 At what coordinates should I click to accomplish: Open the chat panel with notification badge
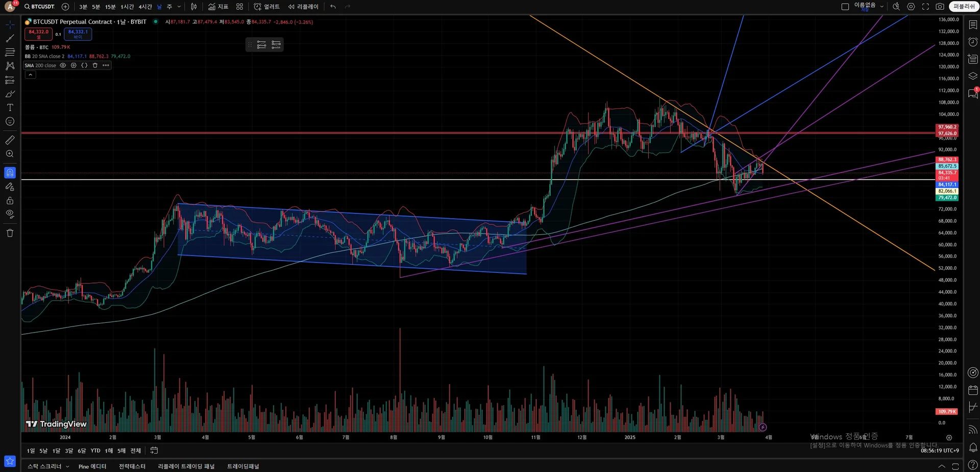point(973,93)
